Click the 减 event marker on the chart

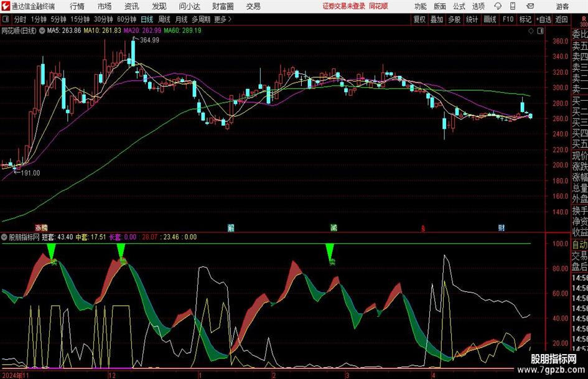(x=334, y=227)
